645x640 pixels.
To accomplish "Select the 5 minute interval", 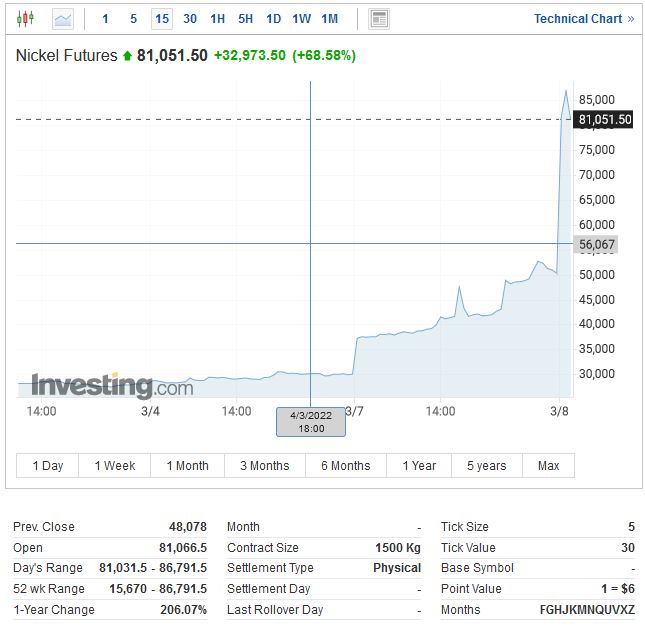I will [133, 19].
